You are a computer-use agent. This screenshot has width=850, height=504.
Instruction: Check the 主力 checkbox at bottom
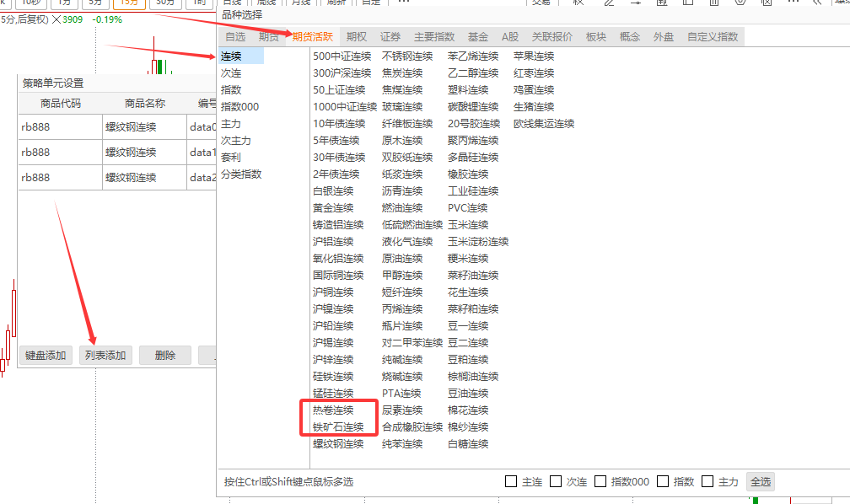707,482
